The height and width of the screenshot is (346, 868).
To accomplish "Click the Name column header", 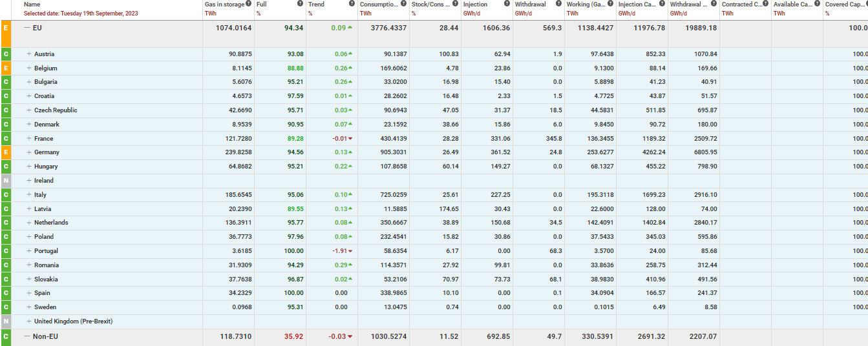I will [x=32, y=5].
